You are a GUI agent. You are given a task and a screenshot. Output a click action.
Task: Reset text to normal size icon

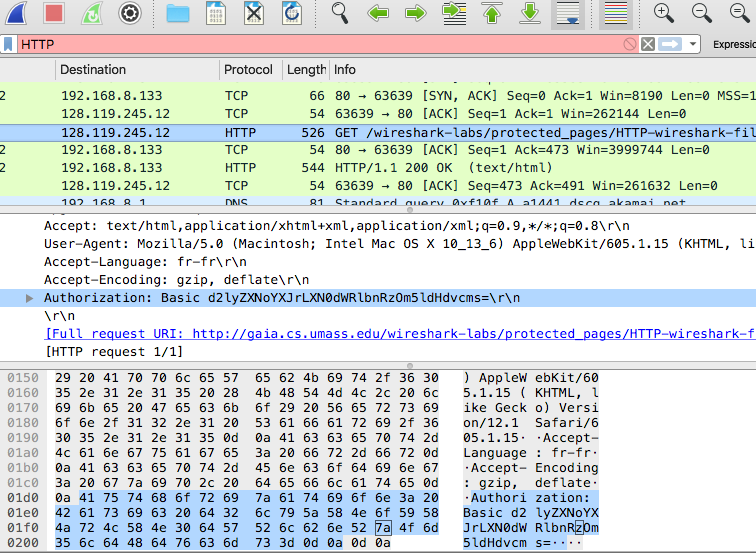click(740, 13)
